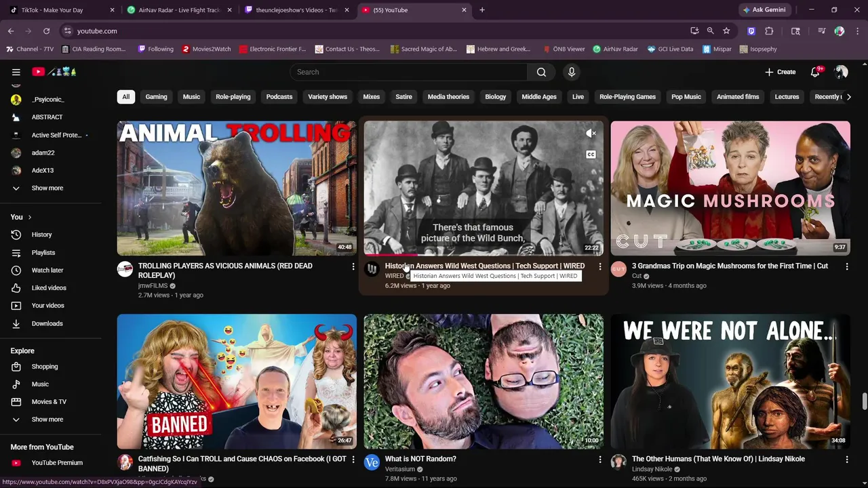Open a new browser tab
The image size is (868, 488).
[482, 10]
